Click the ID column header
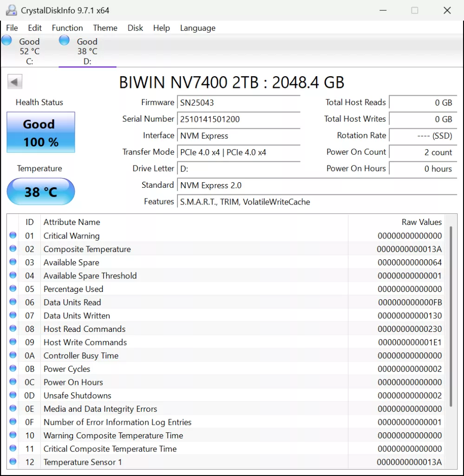Viewport: 464px width, 476px height. [x=29, y=222]
